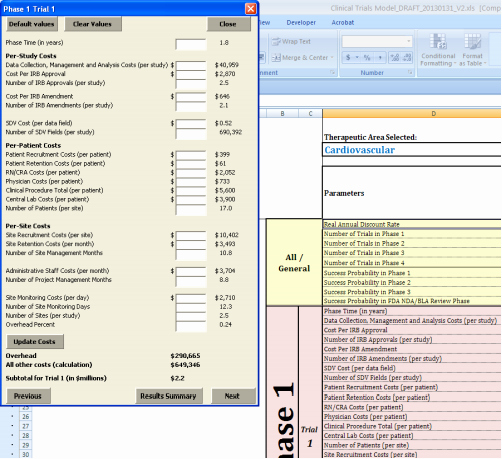Click Number of Patients (per site) input

point(191,210)
